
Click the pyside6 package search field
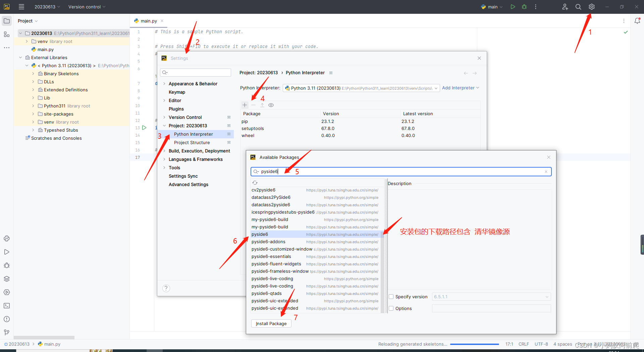[x=401, y=172]
